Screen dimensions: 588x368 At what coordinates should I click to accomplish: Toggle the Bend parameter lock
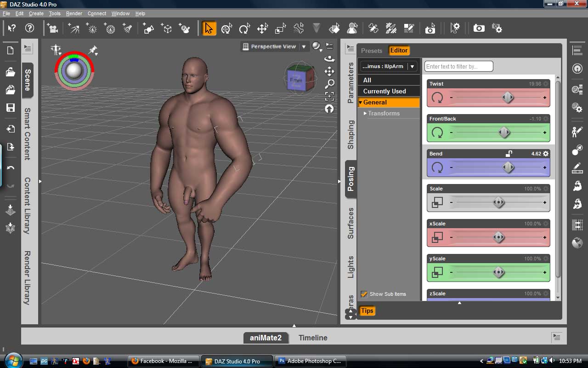coord(509,154)
